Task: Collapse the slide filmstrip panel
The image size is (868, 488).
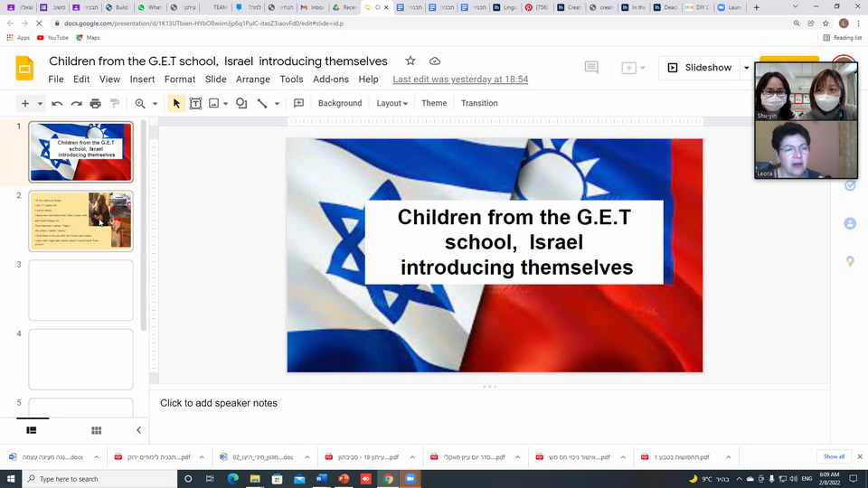Action: pyautogui.click(x=138, y=430)
